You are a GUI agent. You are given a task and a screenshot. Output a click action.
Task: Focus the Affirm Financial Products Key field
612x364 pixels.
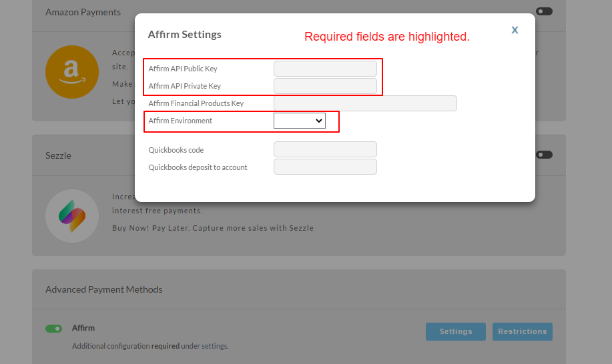coord(365,103)
